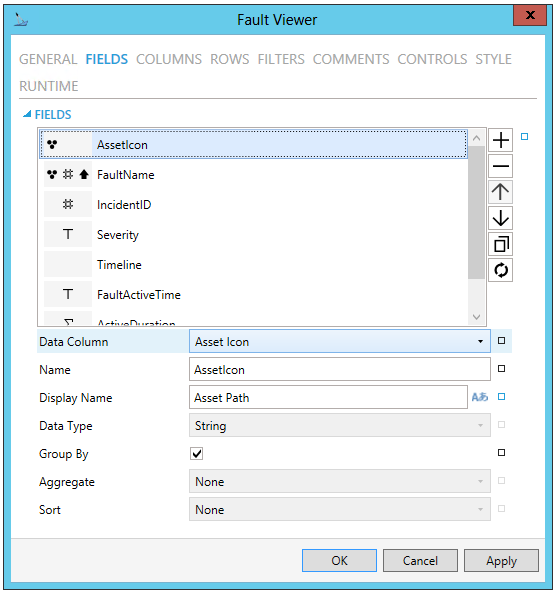Screen dimensions: 557x596
Task: Click the Fault Viewer app icon
Action: [x=21, y=19]
